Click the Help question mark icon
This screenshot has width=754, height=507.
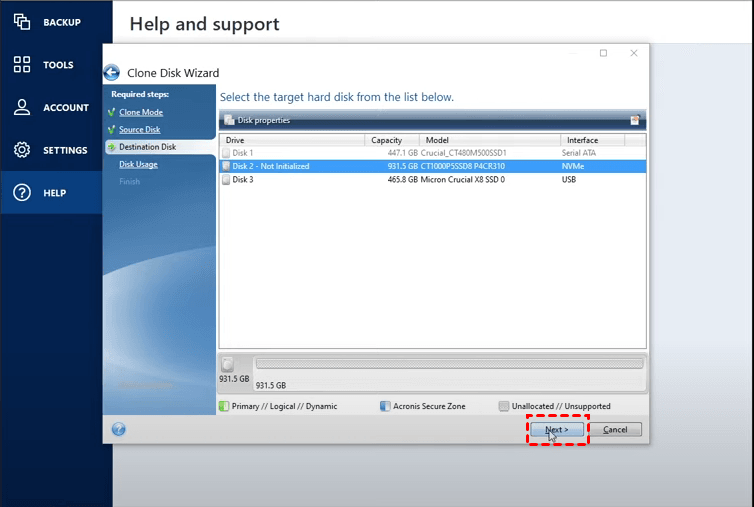pos(22,193)
